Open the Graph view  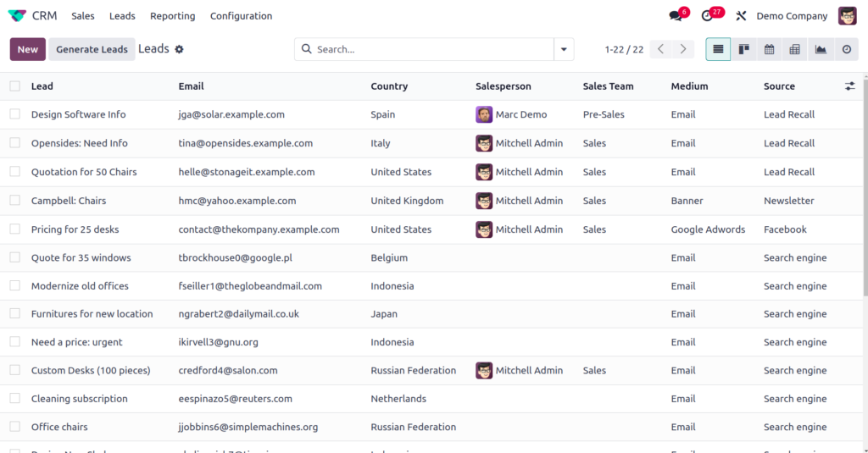coord(821,49)
